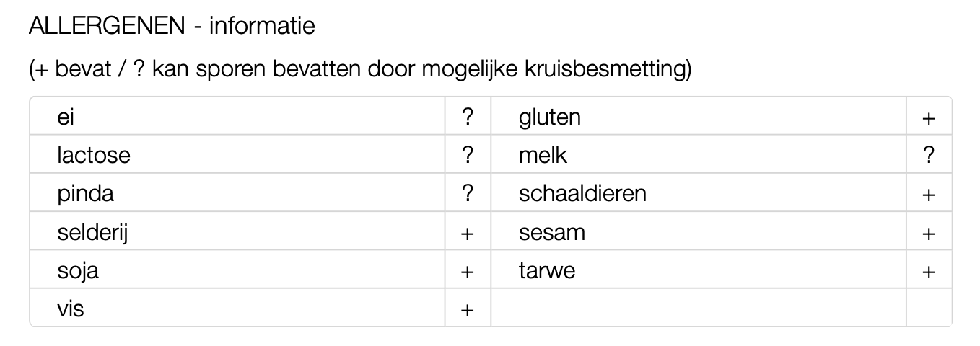Click the pinda allergen label
The image size is (980, 346).
pyautogui.click(x=86, y=194)
